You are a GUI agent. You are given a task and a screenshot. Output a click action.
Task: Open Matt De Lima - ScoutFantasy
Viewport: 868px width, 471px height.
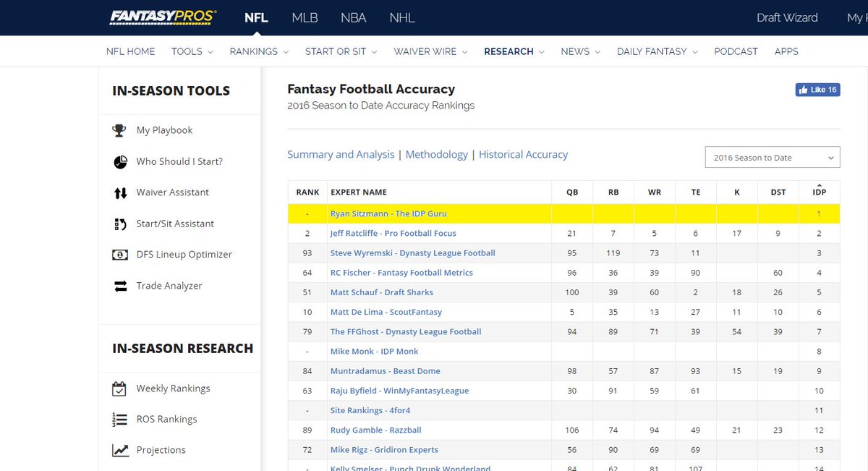click(386, 312)
